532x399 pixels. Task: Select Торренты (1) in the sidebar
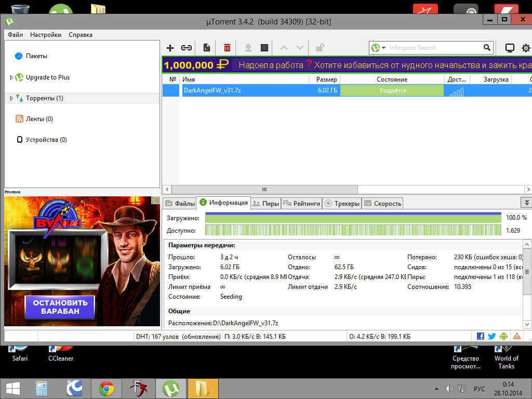click(82, 98)
